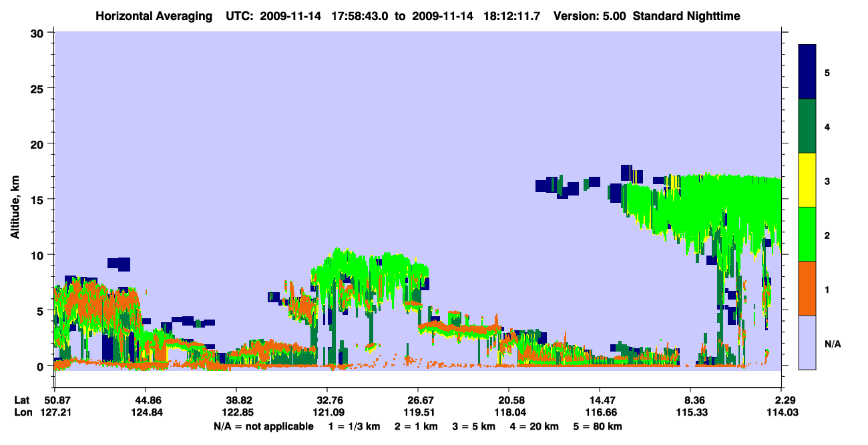This screenshot has height=445, width=868.
Task: Click the orange colorbar segment labeled 1
Action: pyautogui.click(x=807, y=288)
